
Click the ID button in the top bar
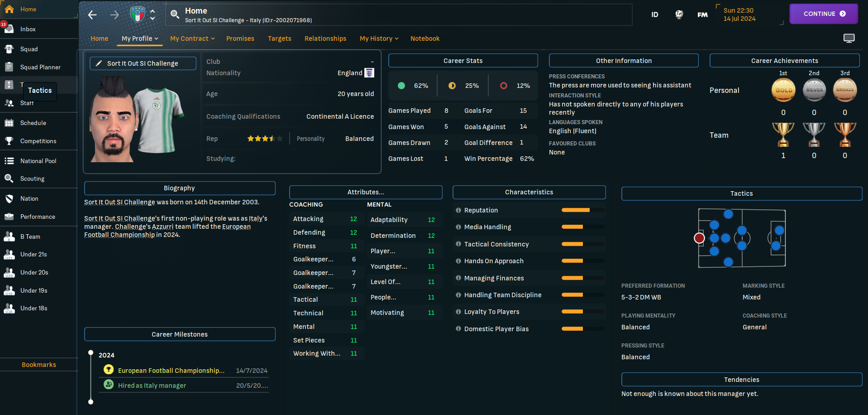(655, 14)
